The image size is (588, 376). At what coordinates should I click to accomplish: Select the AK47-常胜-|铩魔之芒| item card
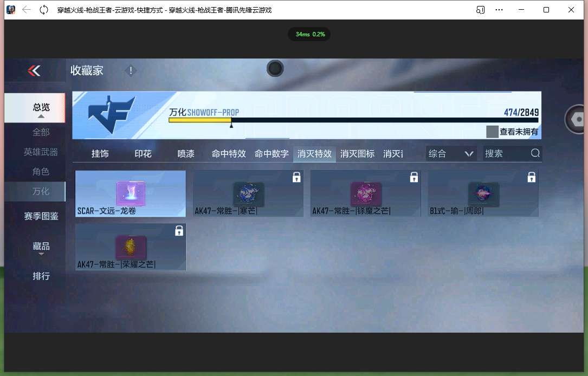(x=365, y=193)
